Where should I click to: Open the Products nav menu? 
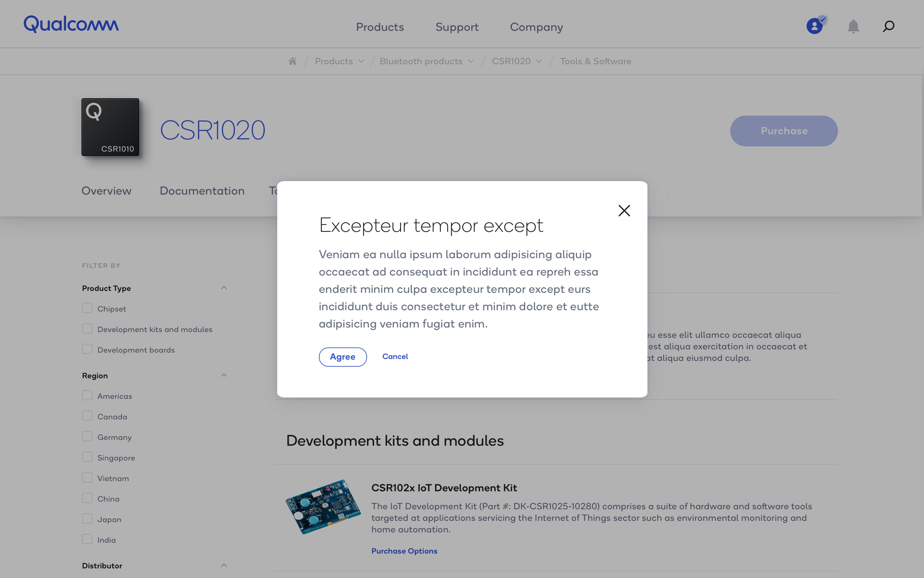coord(380,27)
